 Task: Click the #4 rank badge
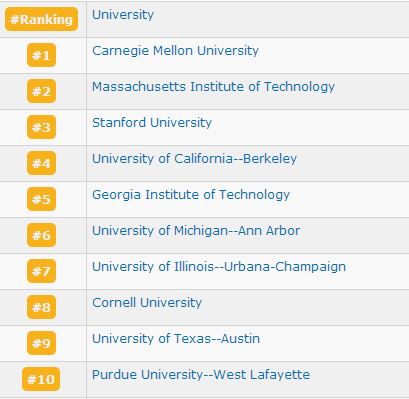click(x=41, y=163)
